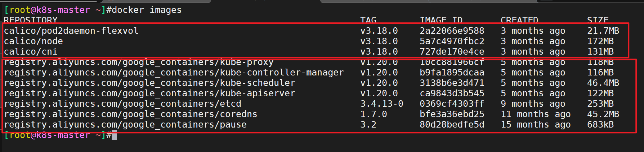
Task: Click the kube-apiserver repository line
Action: (x=149, y=93)
